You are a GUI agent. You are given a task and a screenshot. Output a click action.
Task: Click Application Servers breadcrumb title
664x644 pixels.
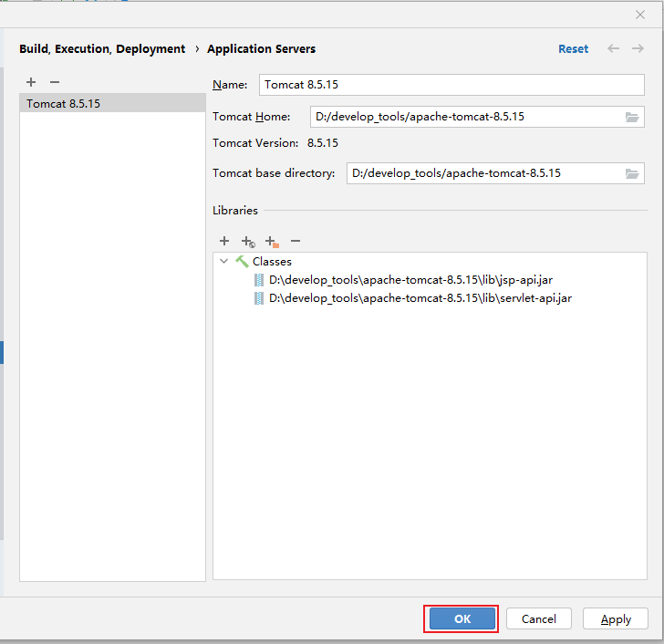pos(261,49)
